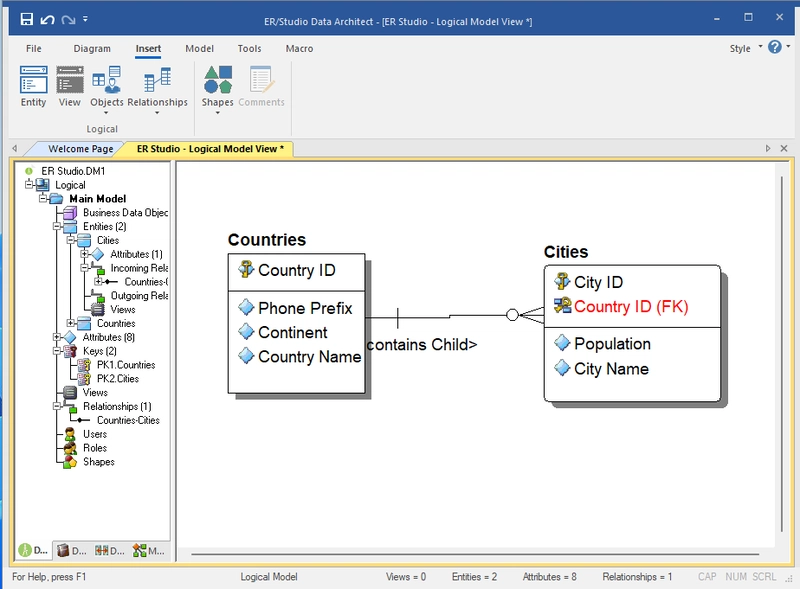
Task: Expand Attributes (1) under Cities
Action: [x=84, y=254]
